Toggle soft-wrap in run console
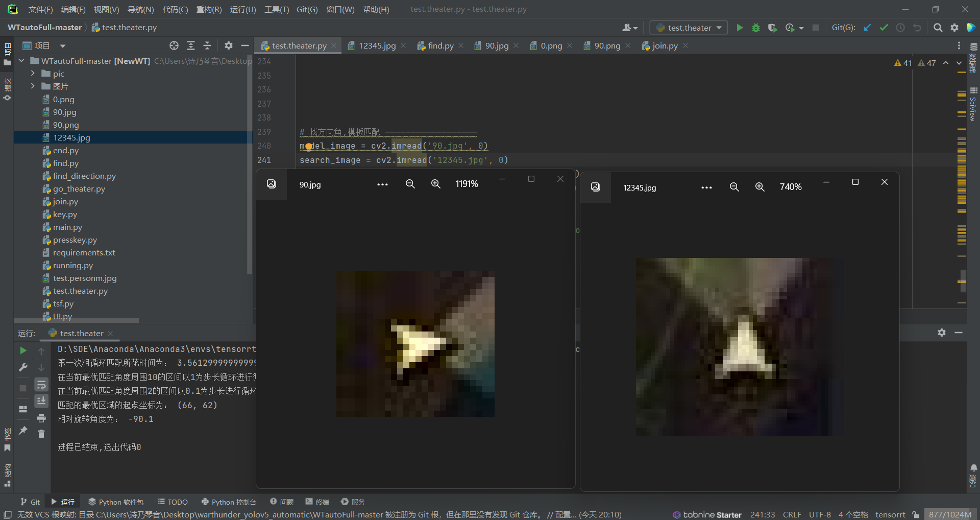 pyautogui.click(x=41, y=385)
